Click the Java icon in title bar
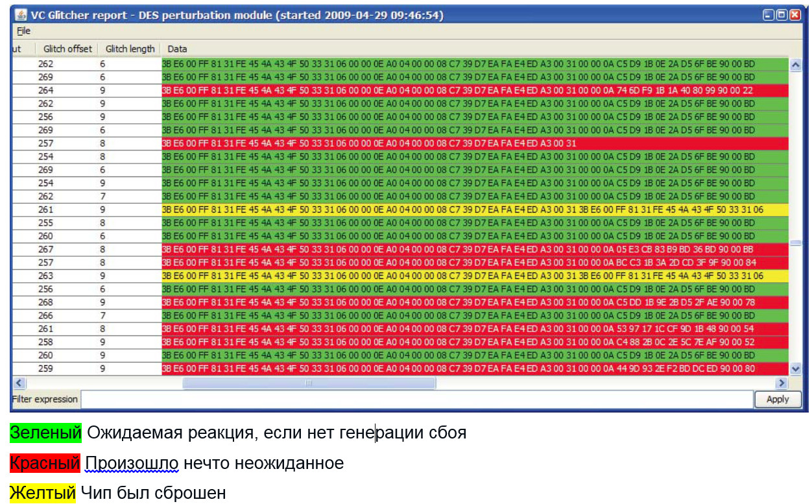Viewport: 812px width, 504px height. click(21, 15)
